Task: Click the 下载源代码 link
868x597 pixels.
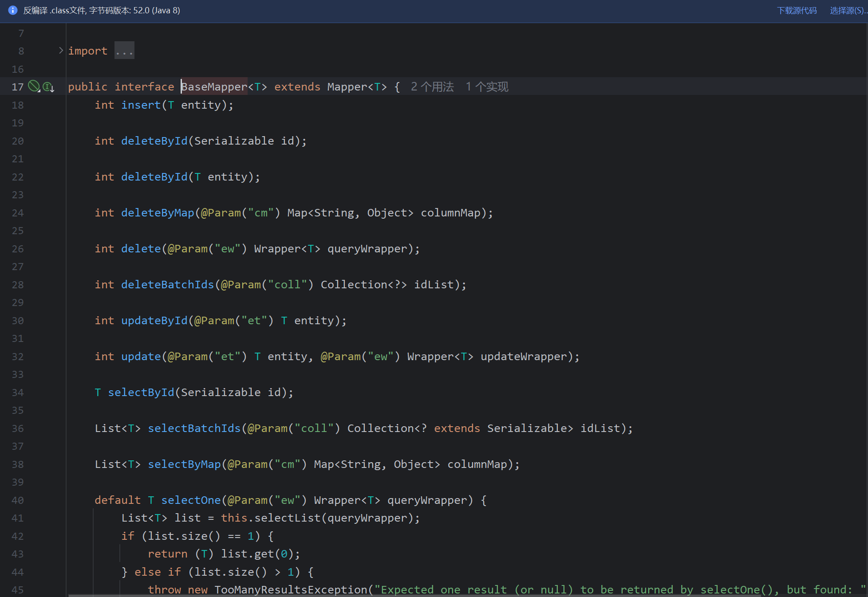Action: pos(797,10)
